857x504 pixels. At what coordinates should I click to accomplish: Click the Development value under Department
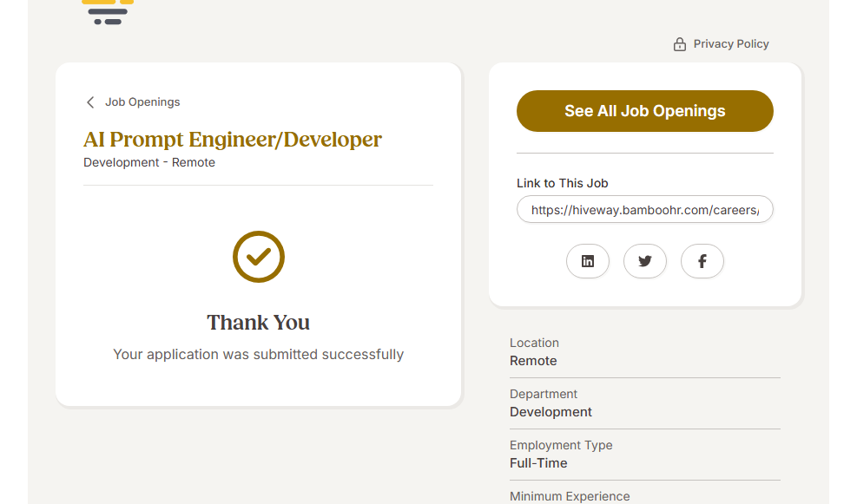550,412
